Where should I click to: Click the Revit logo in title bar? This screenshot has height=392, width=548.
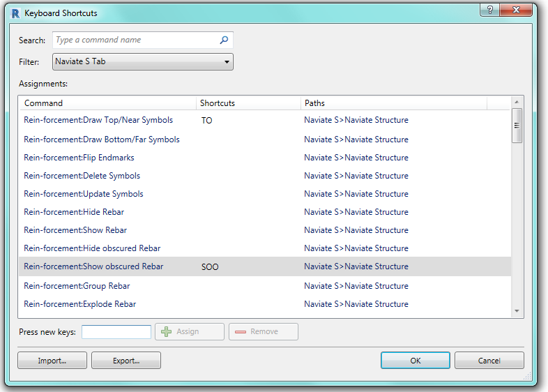coord(15,13)
